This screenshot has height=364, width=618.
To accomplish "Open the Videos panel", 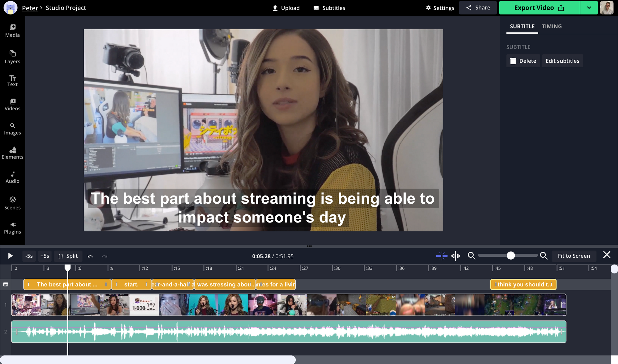I will tap(12, 104).
